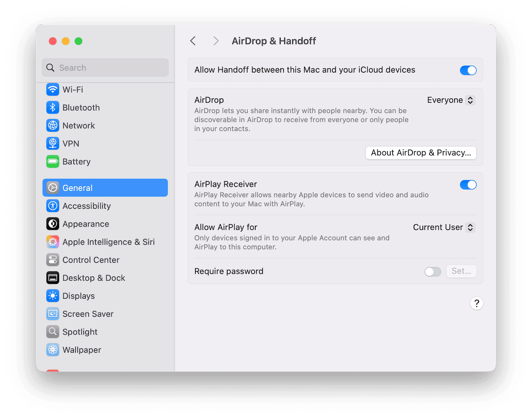Enable Require password for AirPlay
Screen dimensions: 532x419
point(433,271)
